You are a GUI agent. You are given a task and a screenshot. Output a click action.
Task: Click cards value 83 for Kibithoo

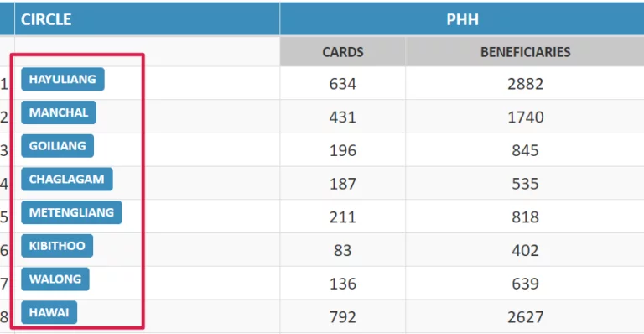[342, 250]
